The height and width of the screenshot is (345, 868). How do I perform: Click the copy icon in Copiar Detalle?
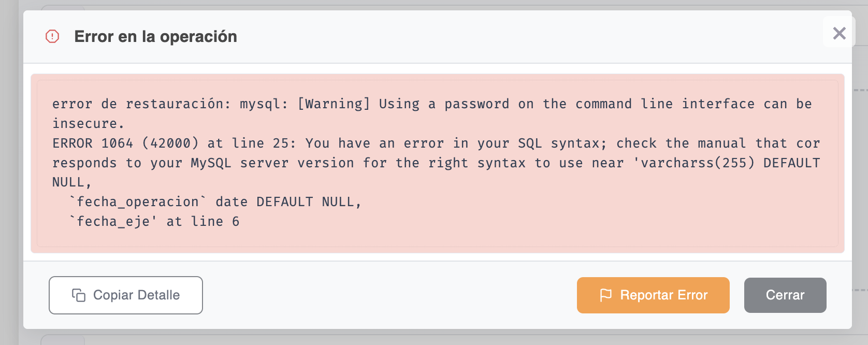coord(79,295)
